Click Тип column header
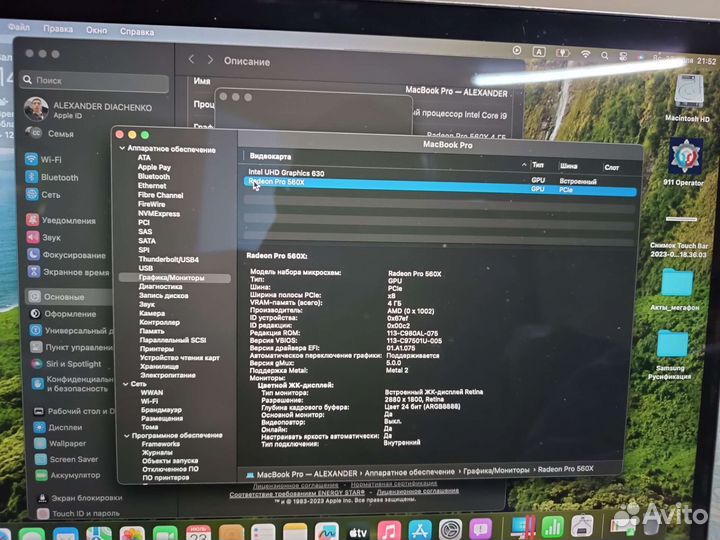 click(538, 164)
